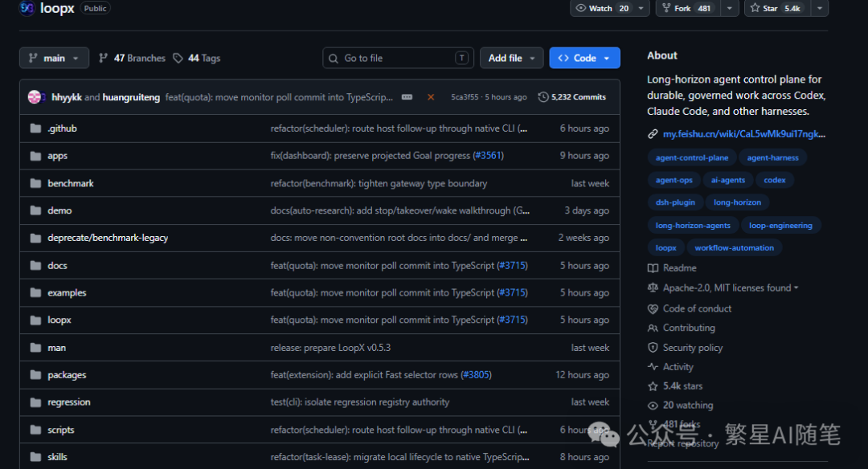
Task: Open the .github folder
Action: point(62,128)
